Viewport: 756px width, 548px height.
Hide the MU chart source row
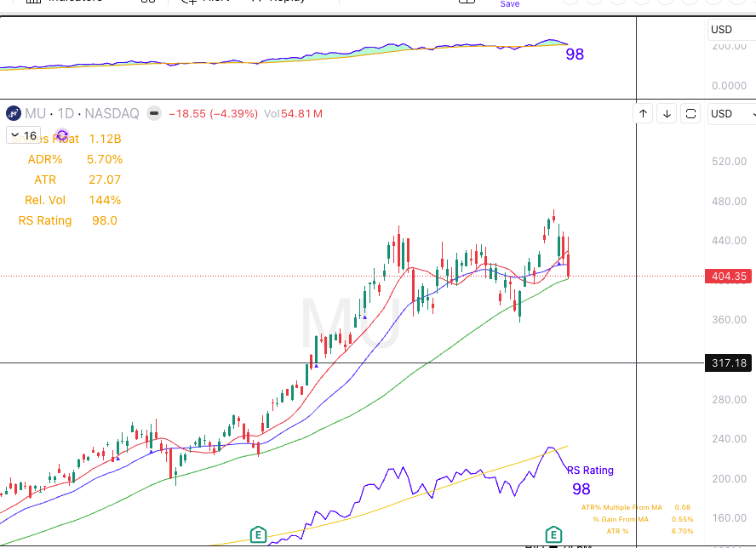(153, 113)
